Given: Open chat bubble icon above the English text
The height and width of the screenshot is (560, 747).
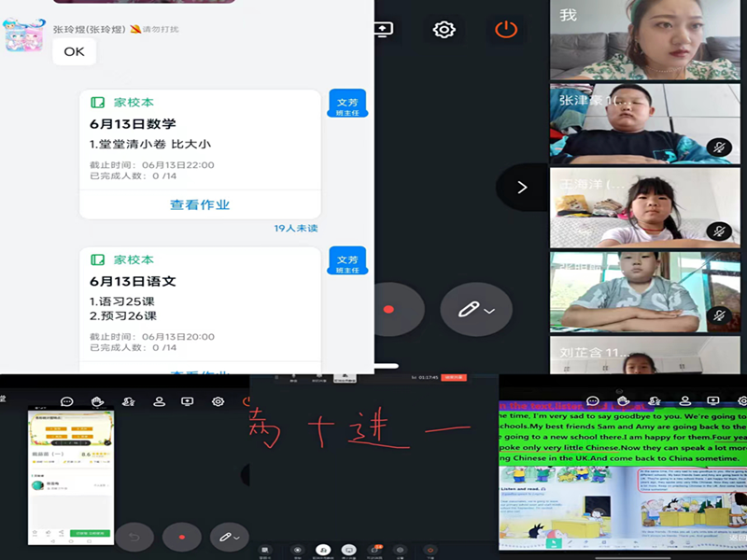Looking at the screenshot, I should (593, 401).
